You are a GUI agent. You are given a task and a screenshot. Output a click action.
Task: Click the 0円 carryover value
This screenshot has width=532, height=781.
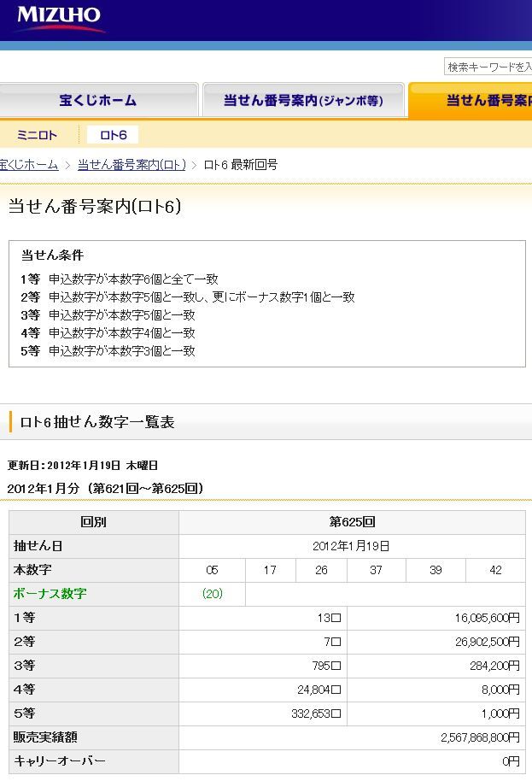[x=512, y=761]
